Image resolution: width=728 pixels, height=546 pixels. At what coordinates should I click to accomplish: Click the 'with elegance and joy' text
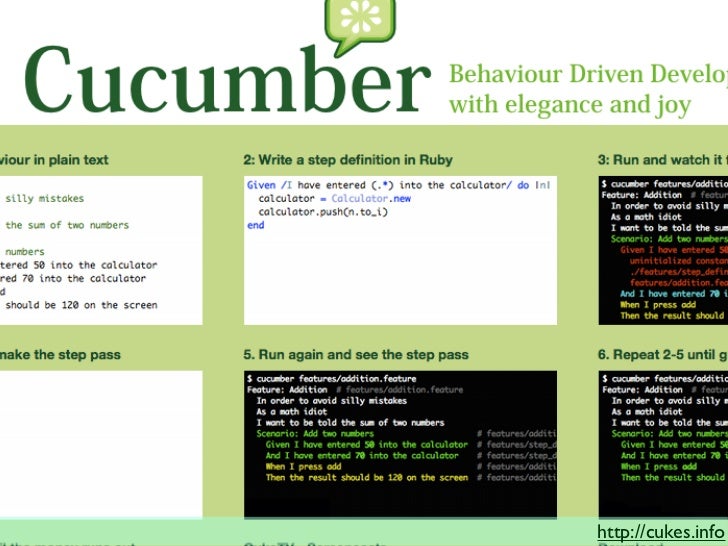[x=570, y=105]
